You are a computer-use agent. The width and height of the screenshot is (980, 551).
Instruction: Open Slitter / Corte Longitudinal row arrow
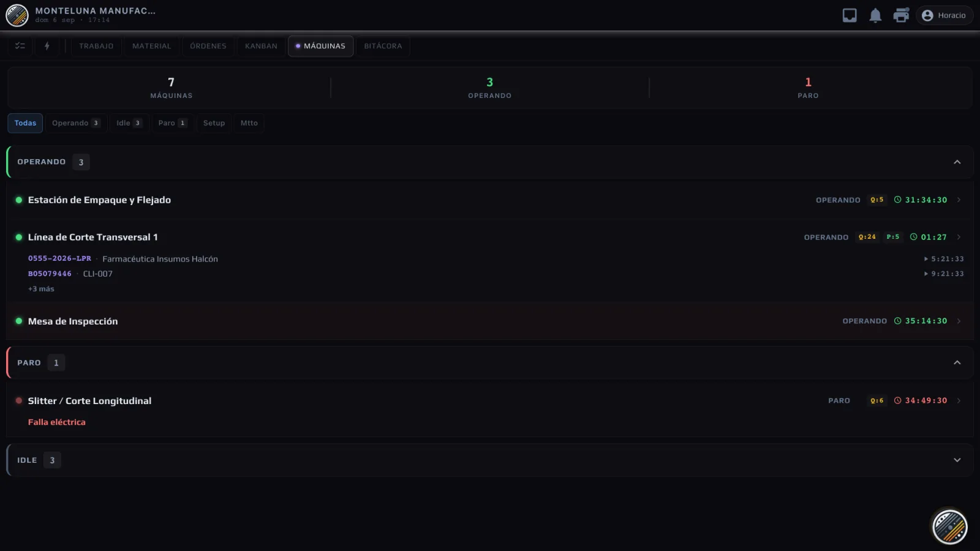click(959, 401)
